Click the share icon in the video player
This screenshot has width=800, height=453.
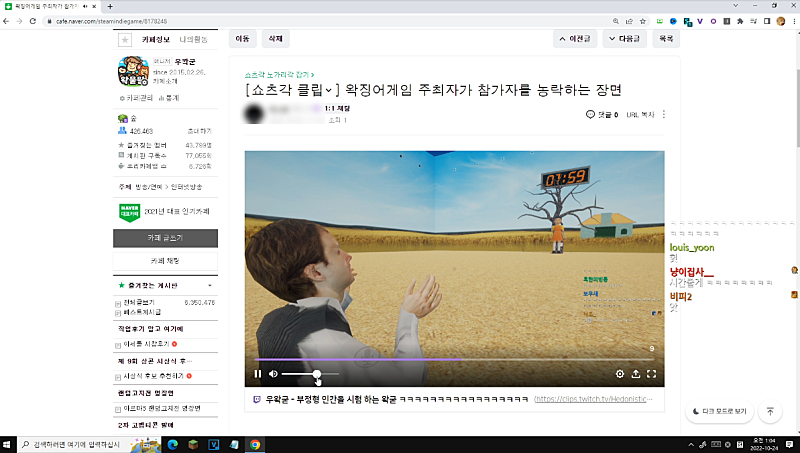coord(636,374)
